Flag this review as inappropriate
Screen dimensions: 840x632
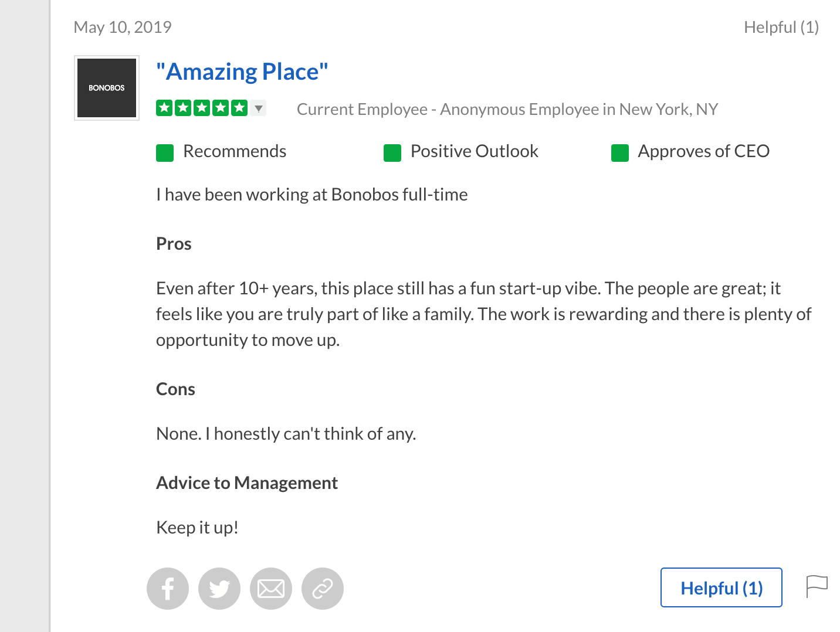coord(817,586)
